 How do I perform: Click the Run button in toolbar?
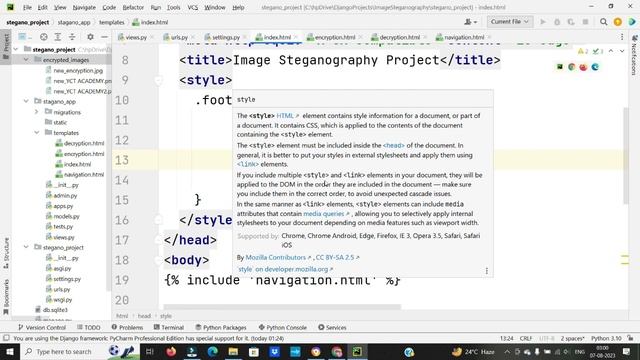pos(543,22)
